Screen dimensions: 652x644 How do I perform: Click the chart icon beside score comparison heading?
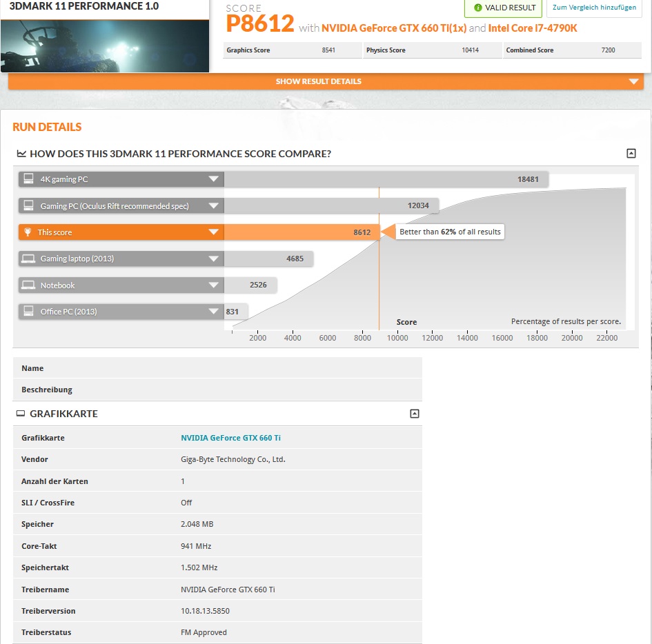pos(21,154)
